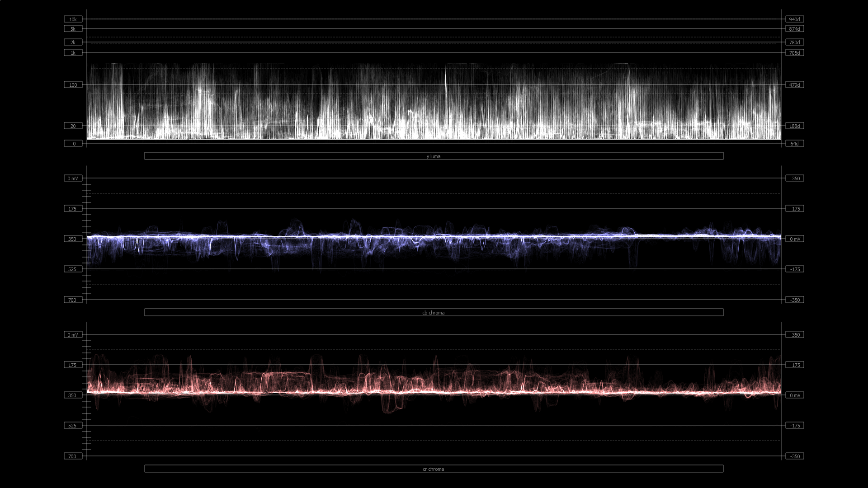
Task: Click the 1k label on the luma scale
Action: pyautogui.click(x=73, y=52)
